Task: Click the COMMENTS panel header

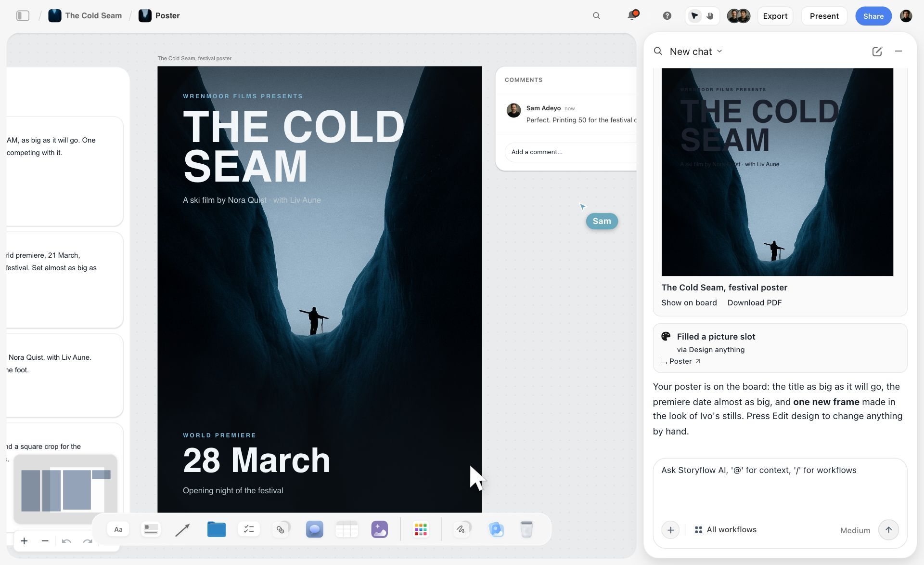Action: [x=524, y=80]
